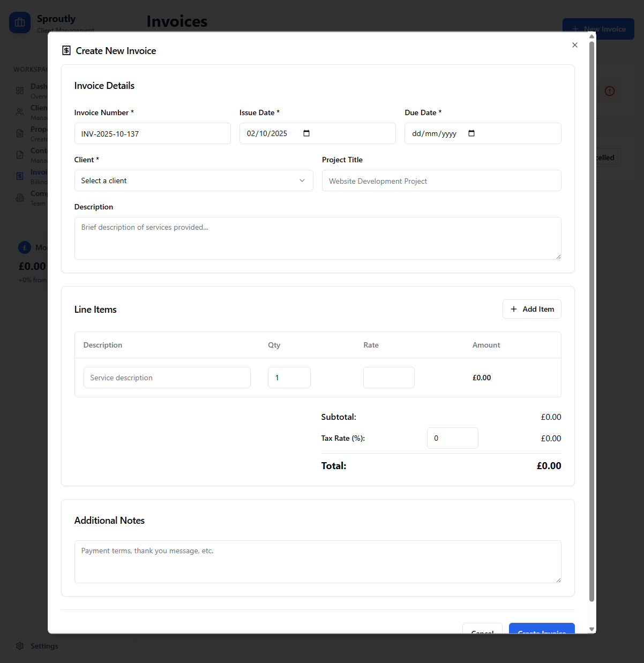Click the invoice icon beside dialog title
The image size is (644, 663).
[66, 50]
